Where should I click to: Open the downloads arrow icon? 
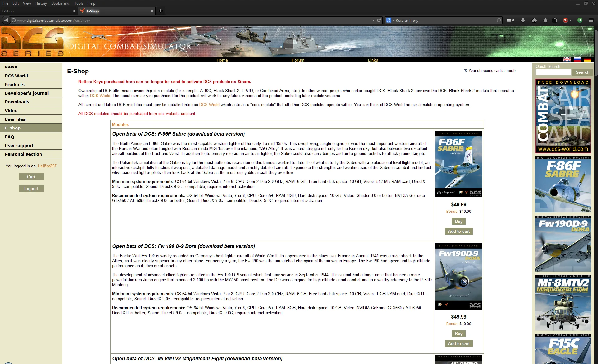(x=523, y=20)
